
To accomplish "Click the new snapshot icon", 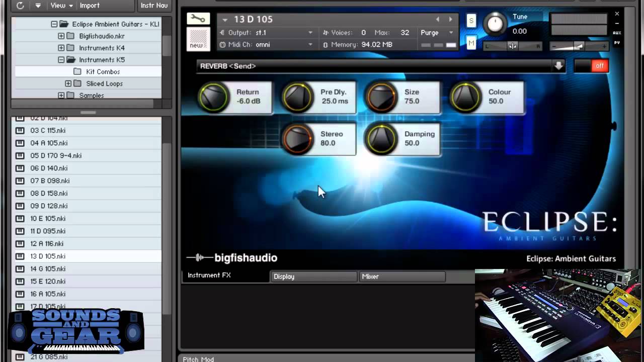I will pyautogui.click(x=197, y=39).
